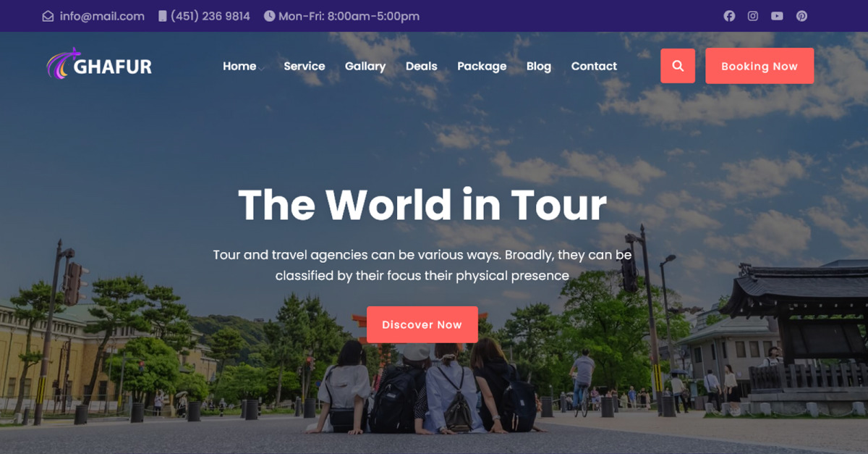Click the magnifier search button
The image size is (868, 454).
click(678, 66)
